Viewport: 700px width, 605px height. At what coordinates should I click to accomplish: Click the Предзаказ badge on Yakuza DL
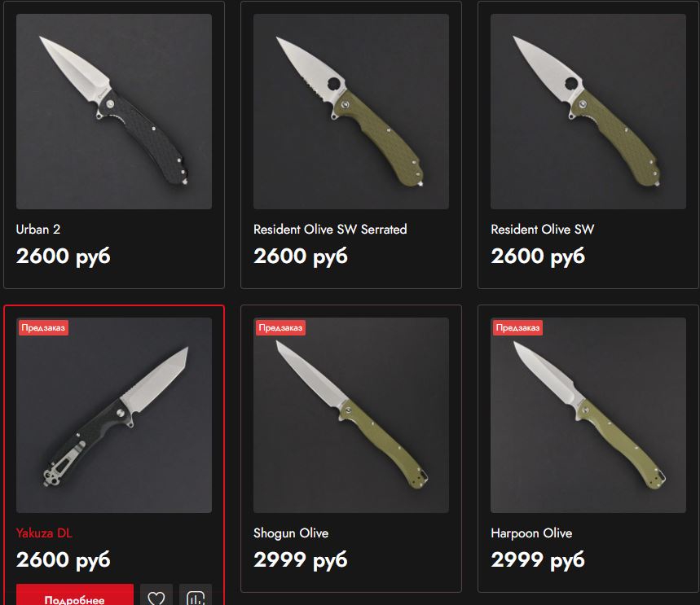tap(43, 328)
